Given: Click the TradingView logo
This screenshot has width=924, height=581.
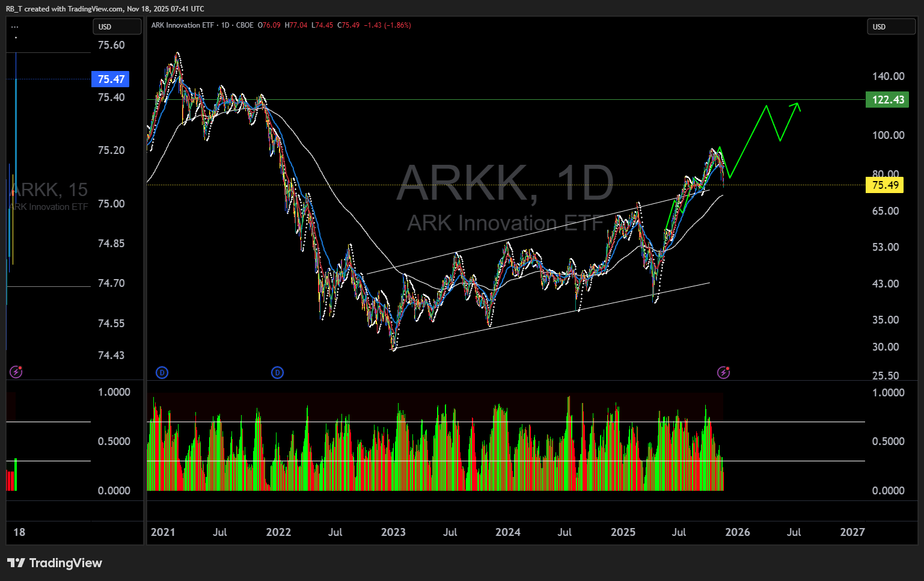Looking at the screenshot, I should 55,563.
